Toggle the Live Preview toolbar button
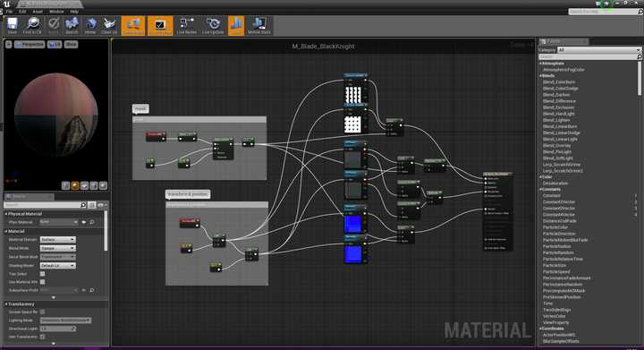Screen dimensions: 644x350 160,25
